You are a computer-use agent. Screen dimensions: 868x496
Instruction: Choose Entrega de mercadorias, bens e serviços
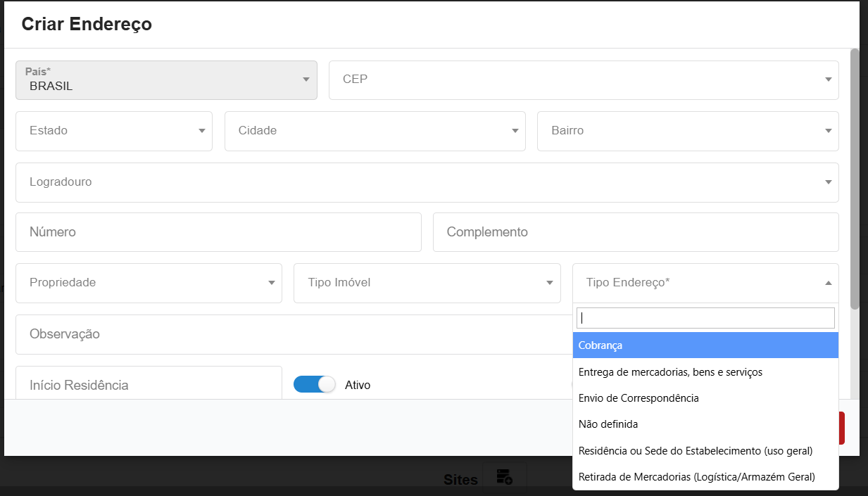[705, 371]
